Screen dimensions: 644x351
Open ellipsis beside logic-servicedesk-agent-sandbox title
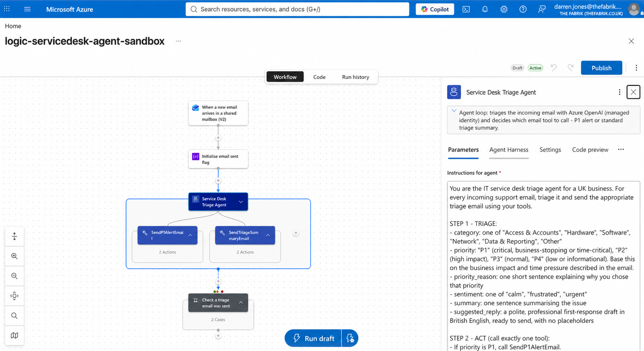(x=178, y=41)
